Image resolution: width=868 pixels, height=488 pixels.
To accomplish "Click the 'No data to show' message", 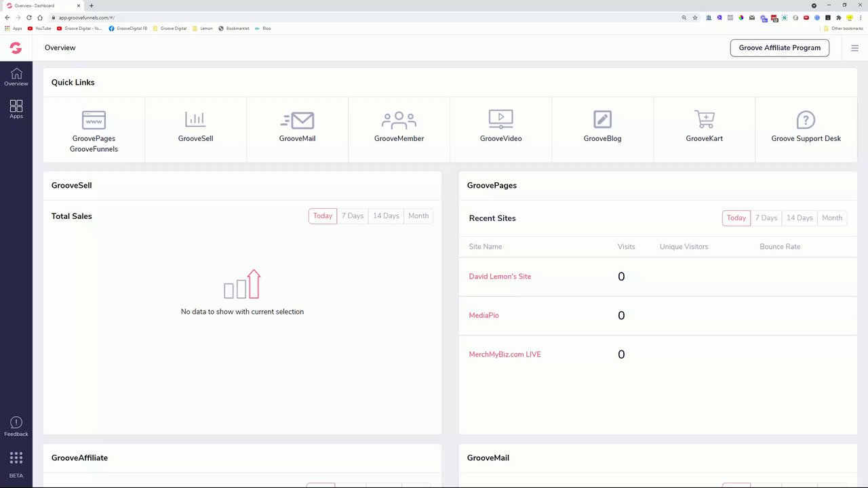I will point(242,312).
